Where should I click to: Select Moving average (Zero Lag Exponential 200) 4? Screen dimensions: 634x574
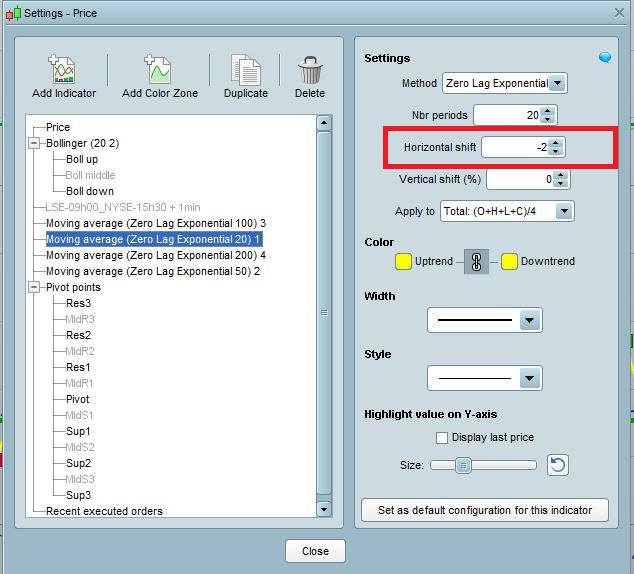[x=156, y=255]
